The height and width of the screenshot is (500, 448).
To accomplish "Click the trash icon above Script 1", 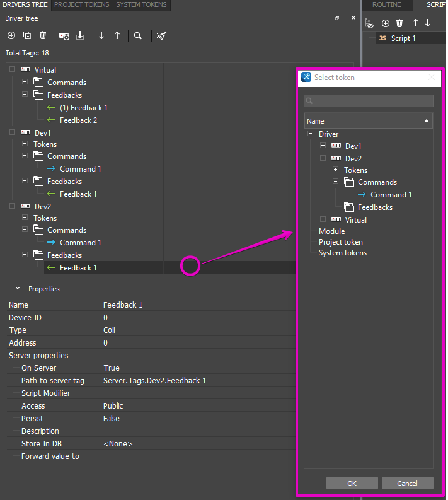I will tap(399, 23).
